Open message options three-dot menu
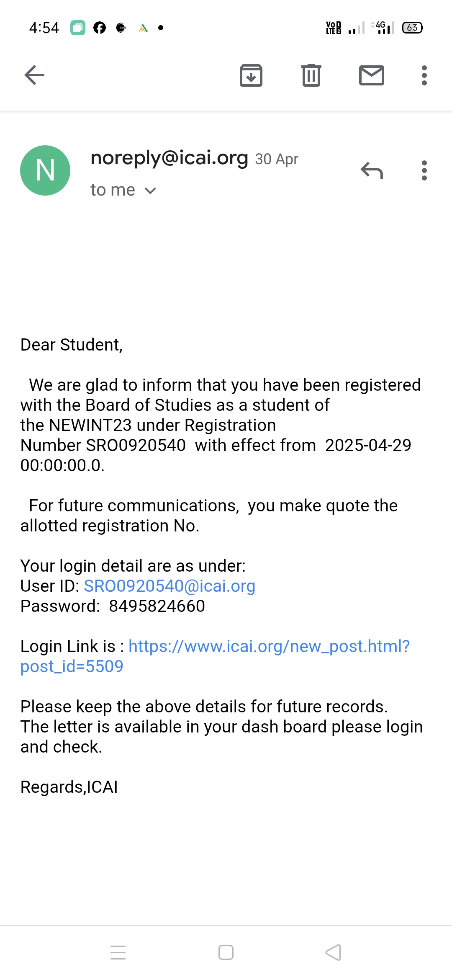452x980 pixels. (424, 170)
